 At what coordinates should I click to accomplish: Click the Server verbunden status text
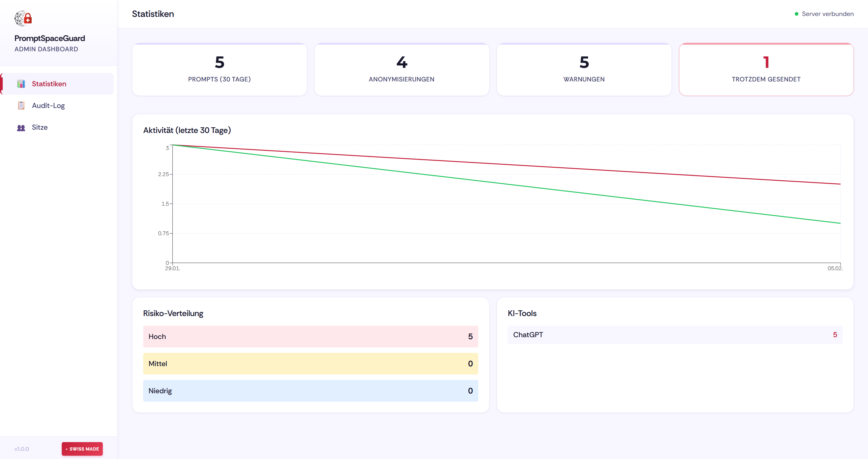click(x=828, y=14)
